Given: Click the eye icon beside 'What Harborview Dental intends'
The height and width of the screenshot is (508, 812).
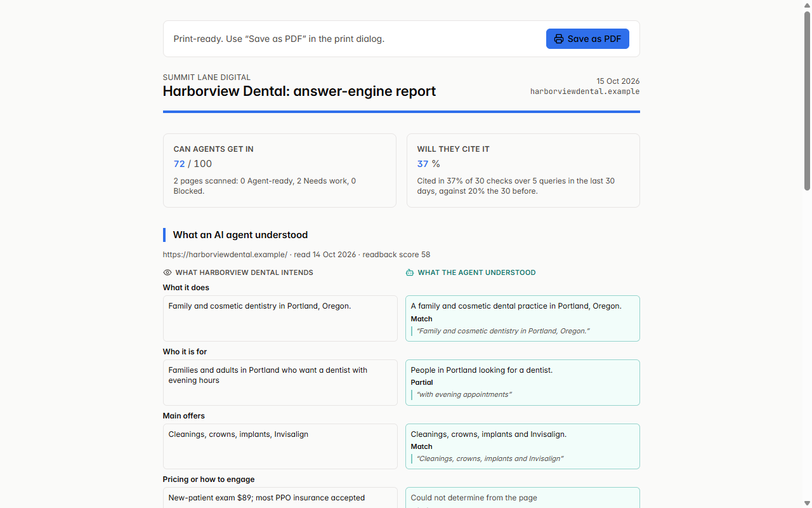Looking at the screenshot, I should tap(167, 272).
